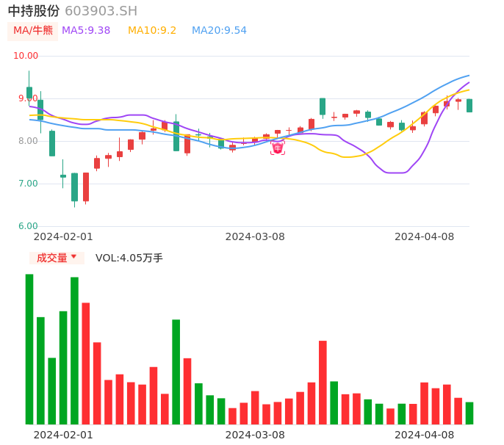Click the 2024-04-08 date on price axis
Viewport: 504px width, 445px height.
pyautogui.click(x=424, y=236)
